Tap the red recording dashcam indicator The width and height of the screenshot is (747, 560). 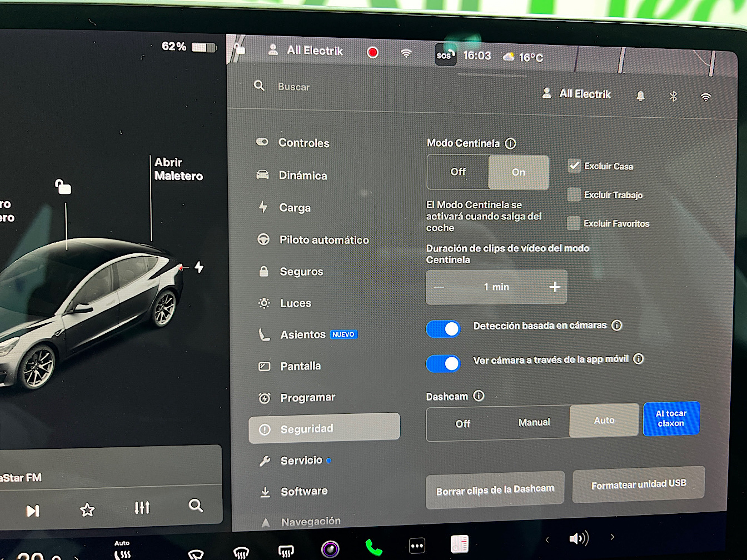(x=372, y=53)
